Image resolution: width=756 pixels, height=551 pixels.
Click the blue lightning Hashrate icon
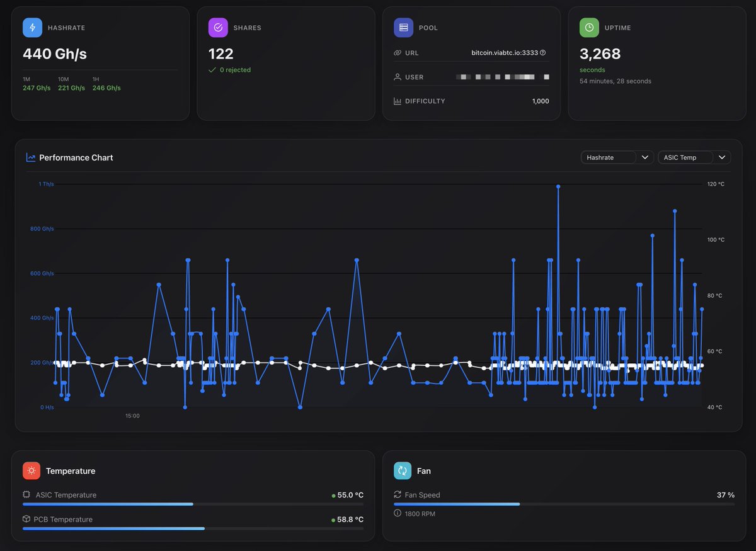(x=32, y=28)
